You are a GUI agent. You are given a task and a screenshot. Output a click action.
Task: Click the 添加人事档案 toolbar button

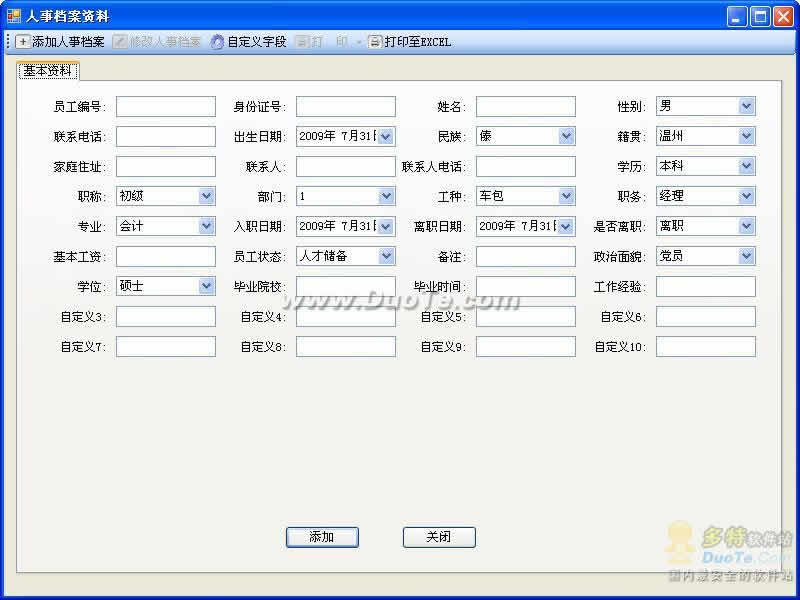tap(60, 42)
